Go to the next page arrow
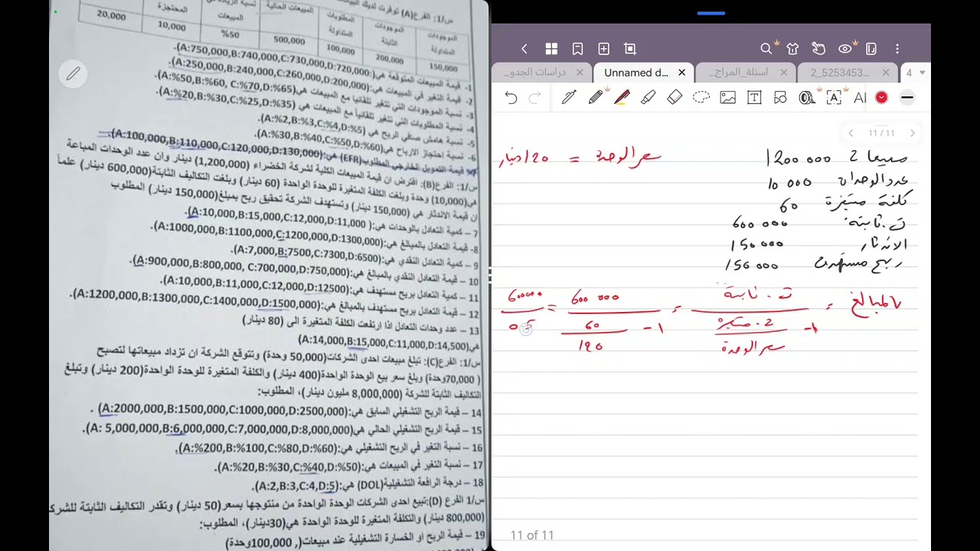The image size is (980, 551). (x=912, y=133)
